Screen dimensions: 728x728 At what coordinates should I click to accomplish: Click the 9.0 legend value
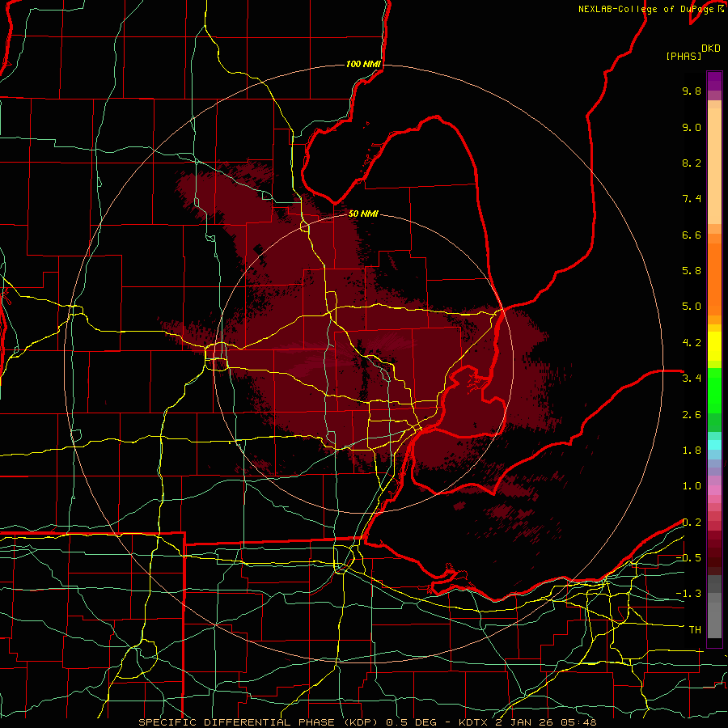pos(692,127)
